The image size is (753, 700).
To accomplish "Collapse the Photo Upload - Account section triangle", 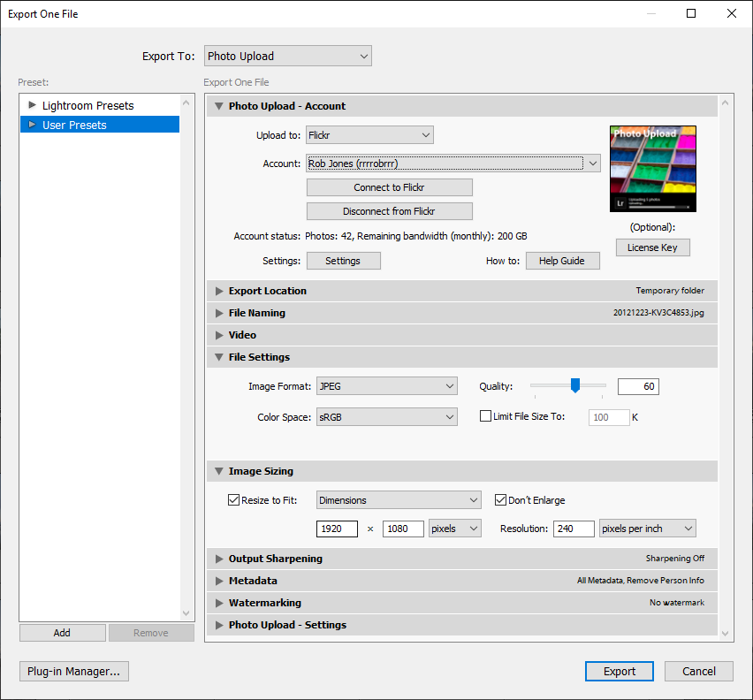I will [219, 106].
